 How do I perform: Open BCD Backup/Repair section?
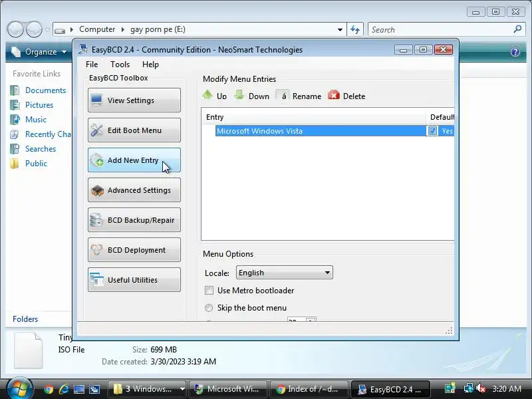(x=134, y=220)
